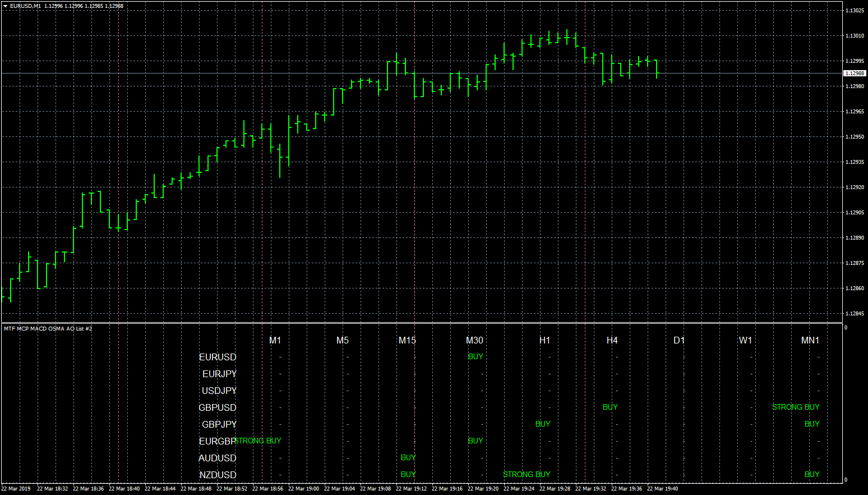Screen dimensions: 868x495
Task: Click the 22 Mar 19:40 time label
Action: tap(663, 489)
